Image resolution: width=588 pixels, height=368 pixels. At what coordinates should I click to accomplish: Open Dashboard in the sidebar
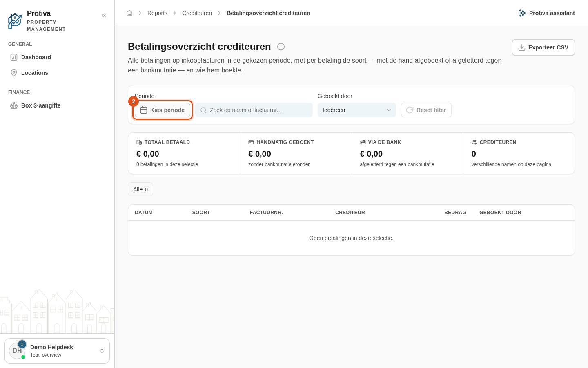(x=57, y=57)
